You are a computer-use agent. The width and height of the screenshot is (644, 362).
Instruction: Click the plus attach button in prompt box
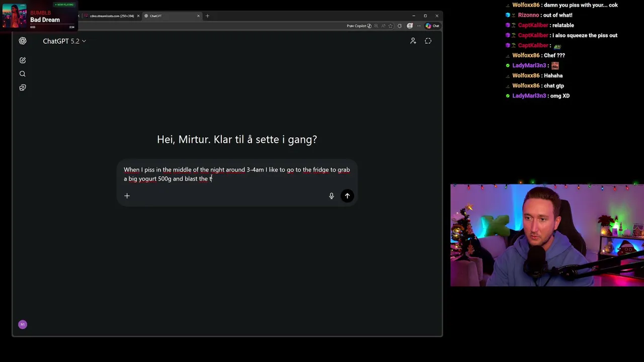point(127,196)
